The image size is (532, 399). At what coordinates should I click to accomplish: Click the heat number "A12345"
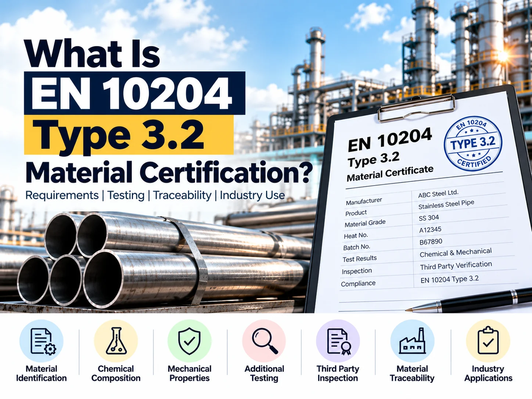430,230
